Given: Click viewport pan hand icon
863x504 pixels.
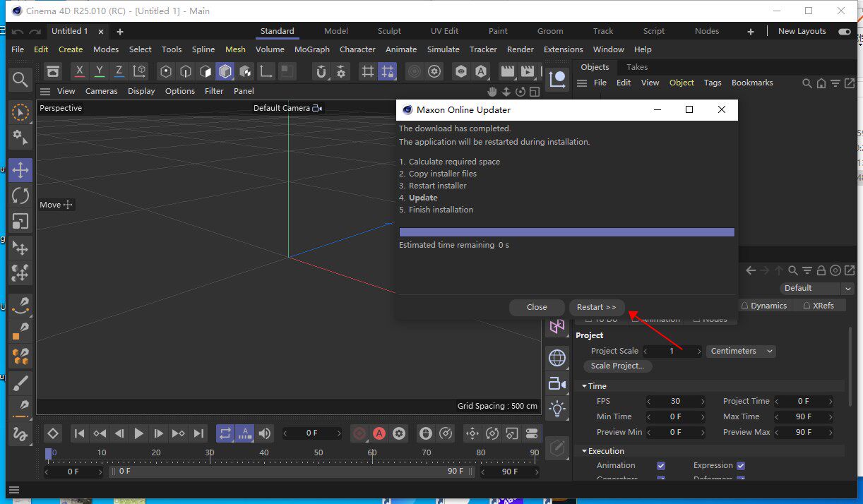Looking at the screenshot, I should (x=494, y=92).
